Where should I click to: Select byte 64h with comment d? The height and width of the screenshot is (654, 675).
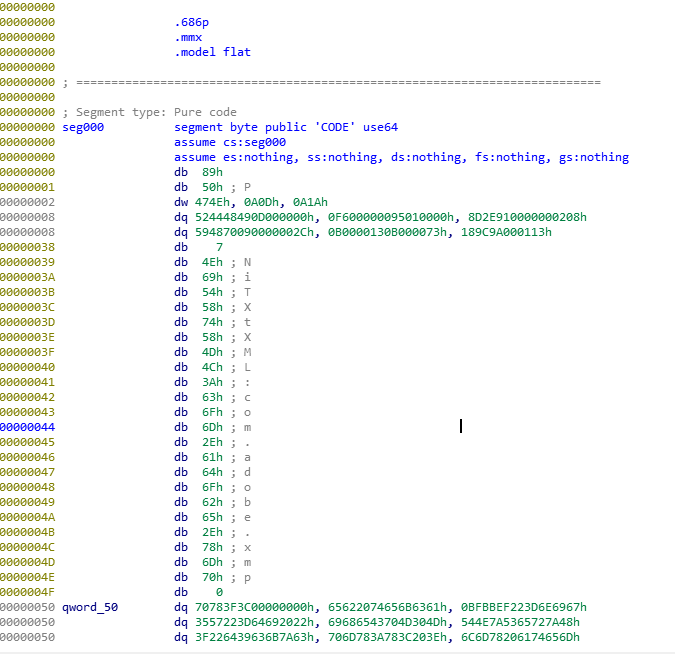coord(212,472)
